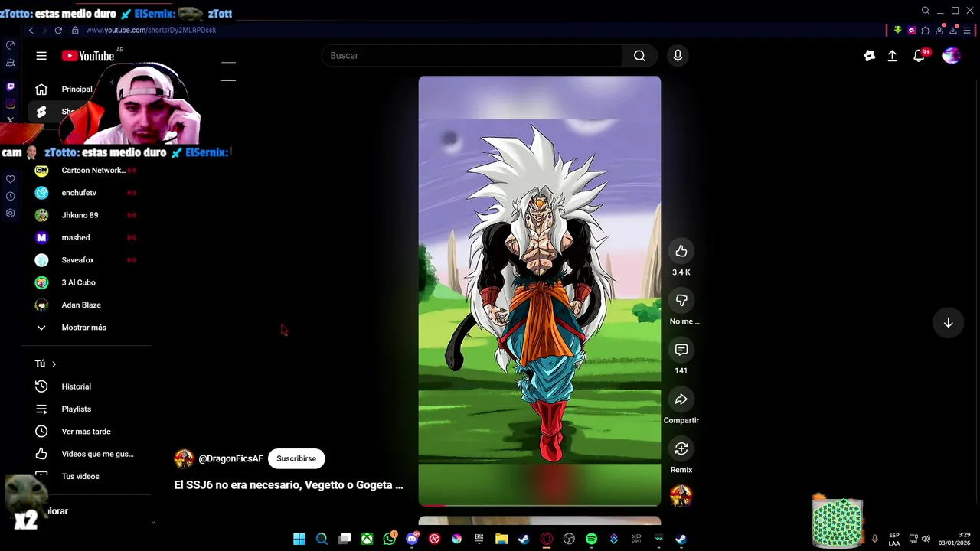Viewport: 980px width, 551px height.
Task: Remix this Short
Action: [x=681, y=448]
